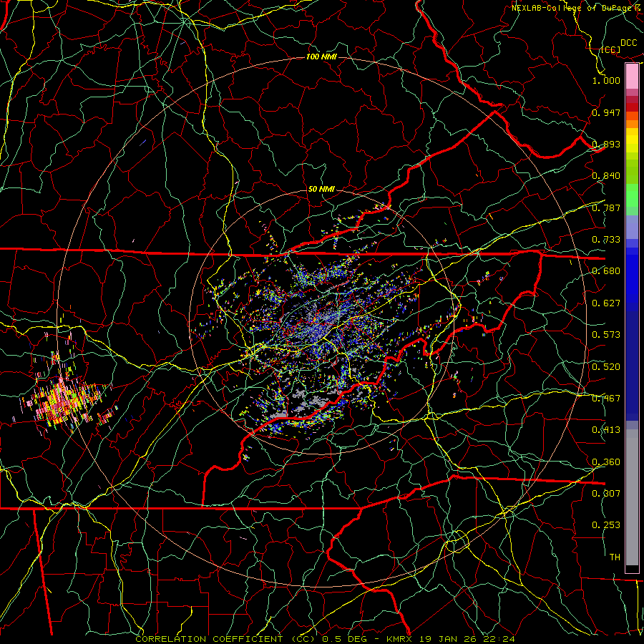Viewport: 644px width, 644px height.
Task: Click the 0.573 legend value
Action: click(606, 335)
